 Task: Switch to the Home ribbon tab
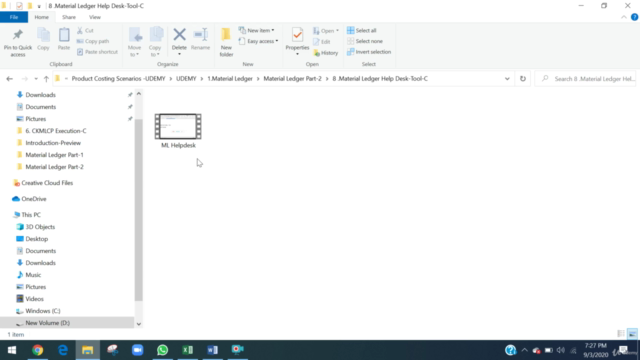click(x=42, y=17)
